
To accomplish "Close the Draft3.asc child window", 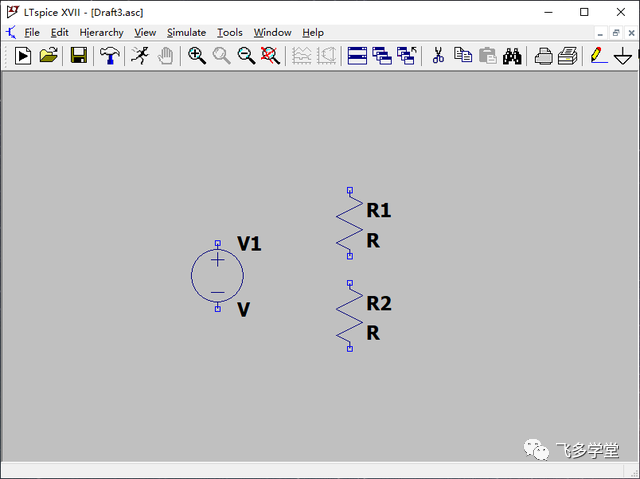I will point(631,33).
